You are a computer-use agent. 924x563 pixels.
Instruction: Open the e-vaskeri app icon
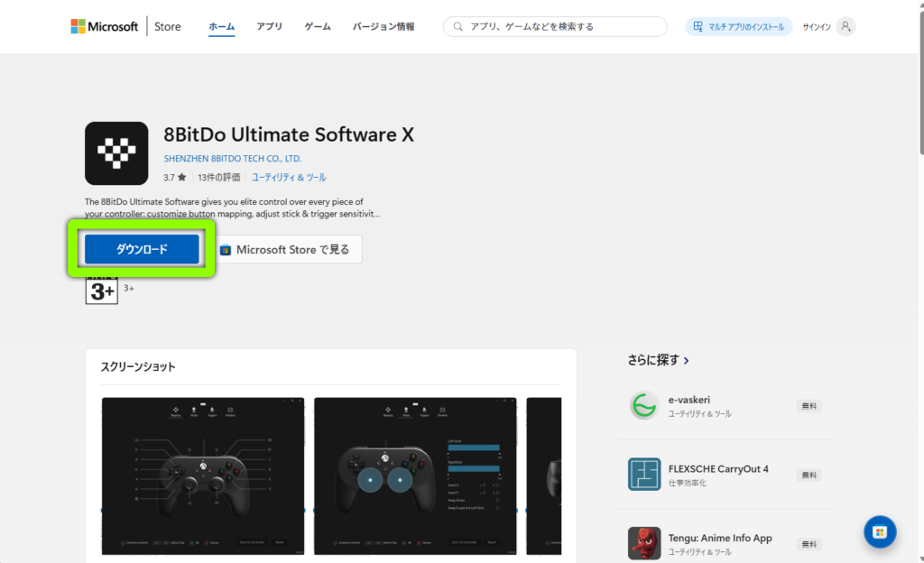(644, 406)
